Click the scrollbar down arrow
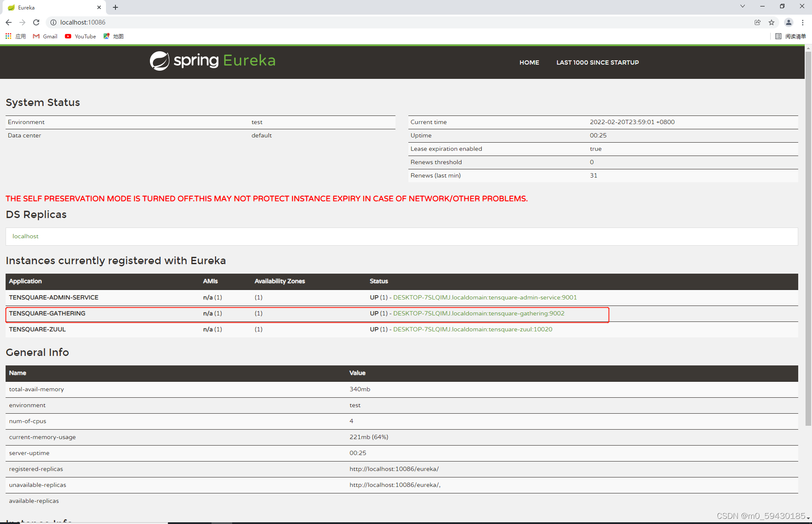The width and height of the screenshot is (812, 524). 808,518
